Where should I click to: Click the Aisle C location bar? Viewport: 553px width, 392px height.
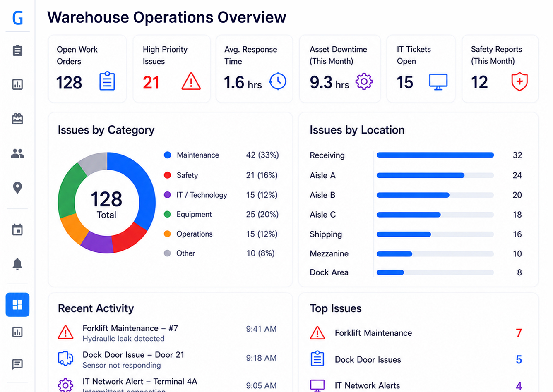click(x=435, y=215)
